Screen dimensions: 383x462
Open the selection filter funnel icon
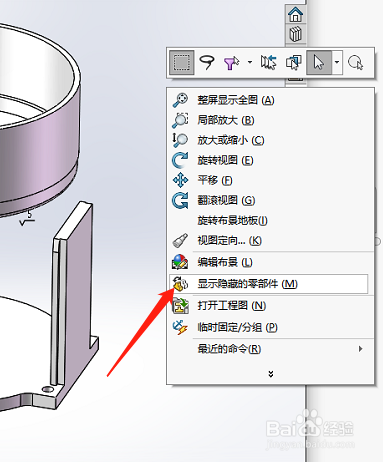pyautogui.click(x=231, y=63)
